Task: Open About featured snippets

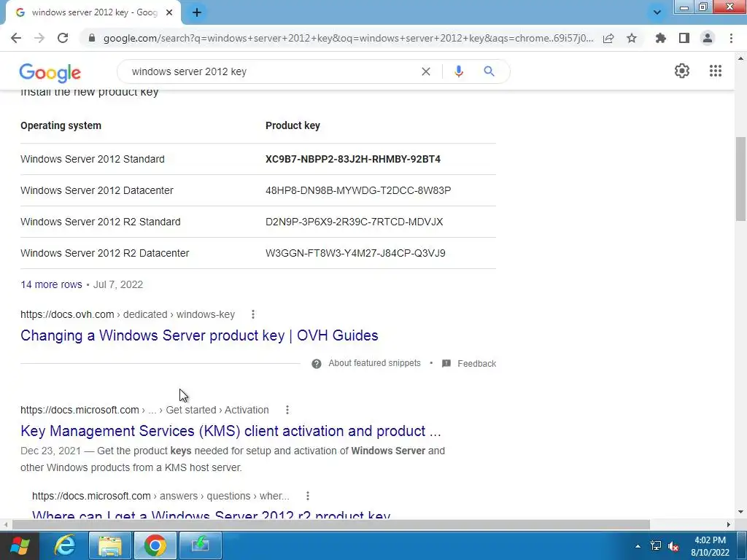Action: click(x=374, y=363)
